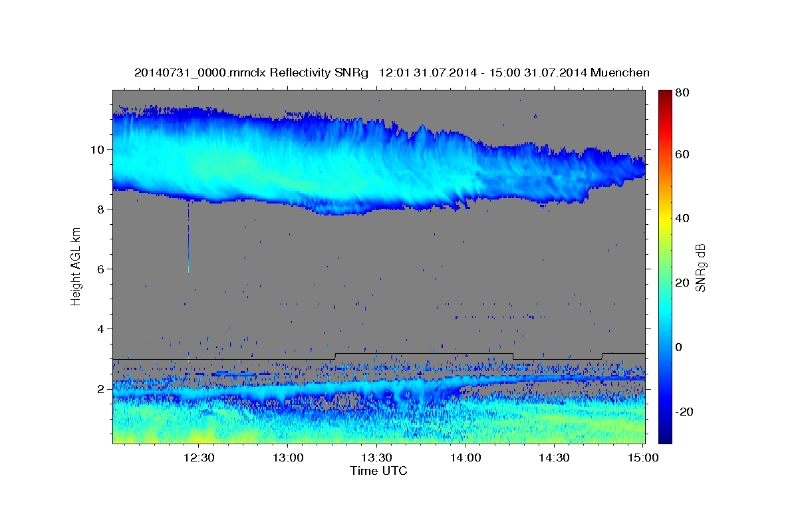Click the colorbar value '0'

[x=680, y=347]
